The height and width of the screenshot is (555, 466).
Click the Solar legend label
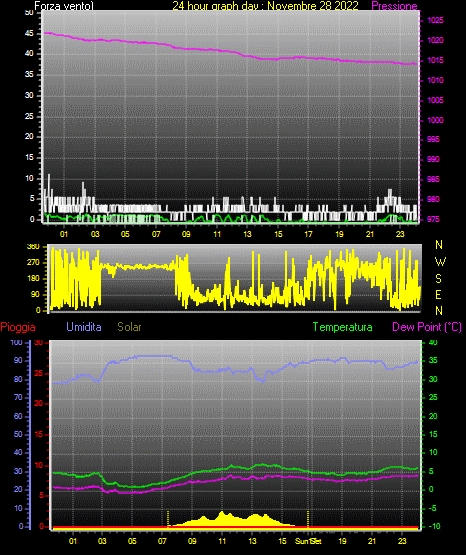click(x=129, y=327)
